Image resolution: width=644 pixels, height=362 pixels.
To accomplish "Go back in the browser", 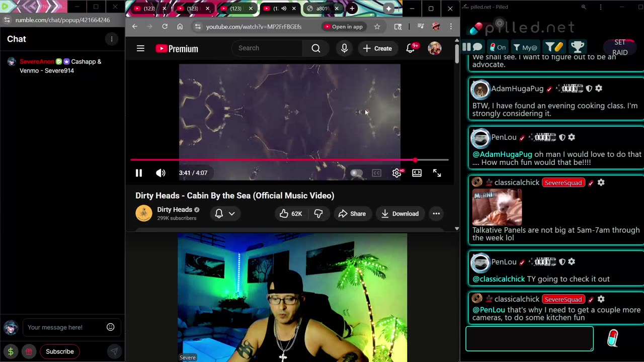I will [134, 27].
